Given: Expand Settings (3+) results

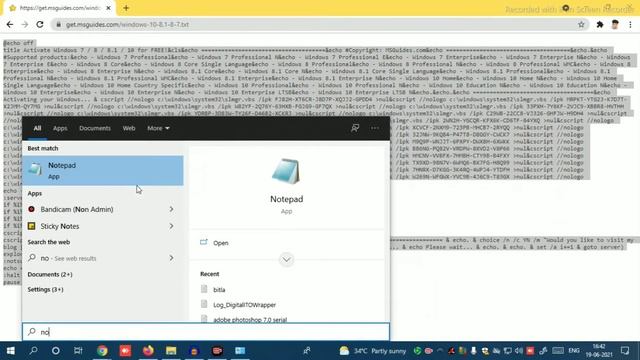Looking at the screenshot, I should click(x=45, y=289).
